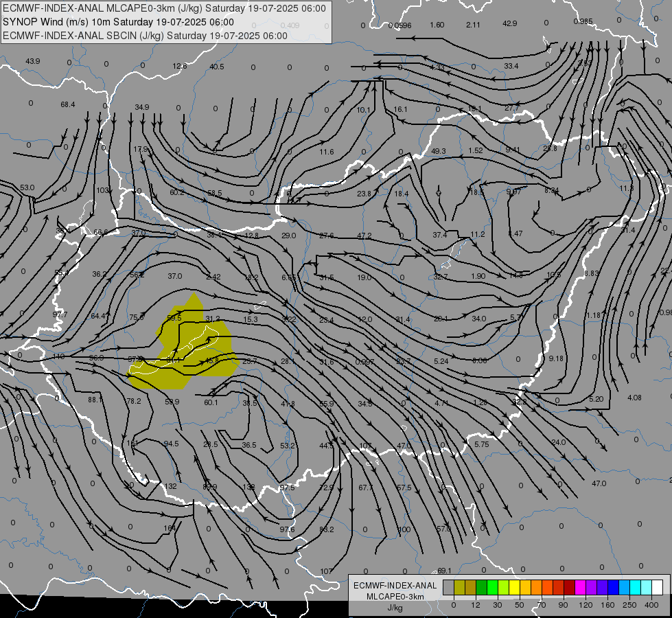
Task: Click legend tick label '50'
Action: (x=520, y=605)
